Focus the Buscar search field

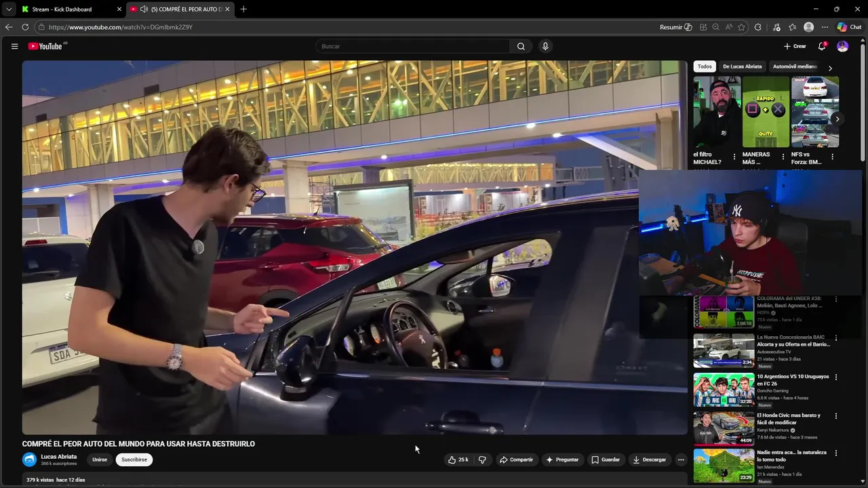pyautogui.click(x=412, y=46)
